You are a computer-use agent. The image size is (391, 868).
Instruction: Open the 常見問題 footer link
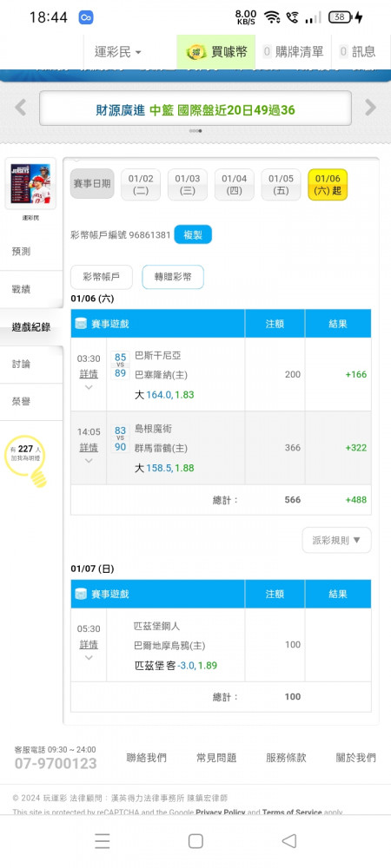coord(216,758)
